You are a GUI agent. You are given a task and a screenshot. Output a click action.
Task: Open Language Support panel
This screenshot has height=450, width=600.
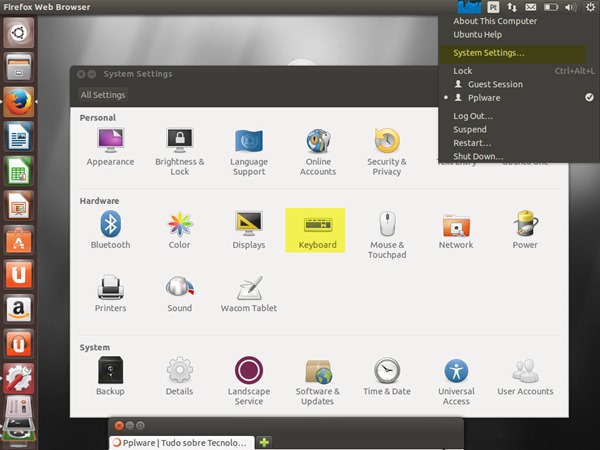(x=249, y=152)
